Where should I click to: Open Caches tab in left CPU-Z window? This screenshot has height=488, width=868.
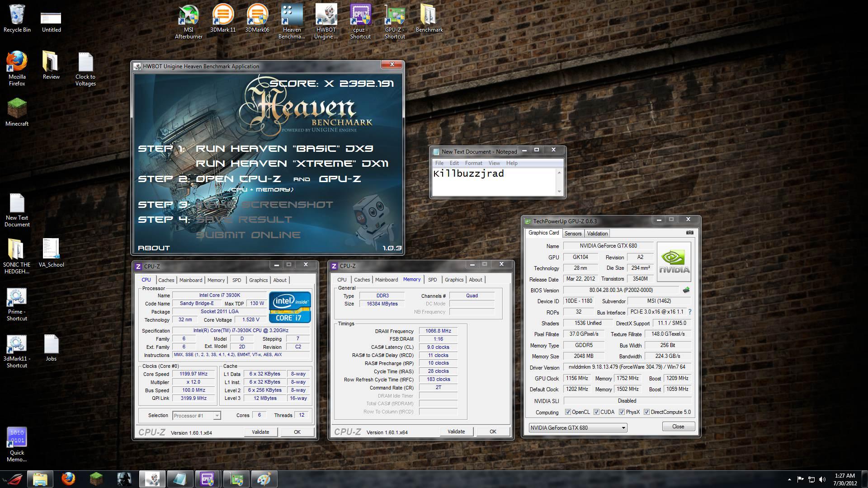pyautogui.click(x=166, y=280)
